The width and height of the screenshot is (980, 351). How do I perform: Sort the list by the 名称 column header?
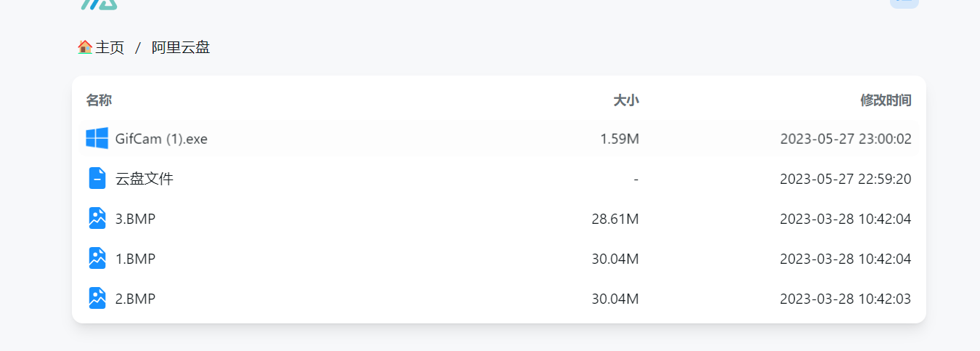click(x=99, y=100)
